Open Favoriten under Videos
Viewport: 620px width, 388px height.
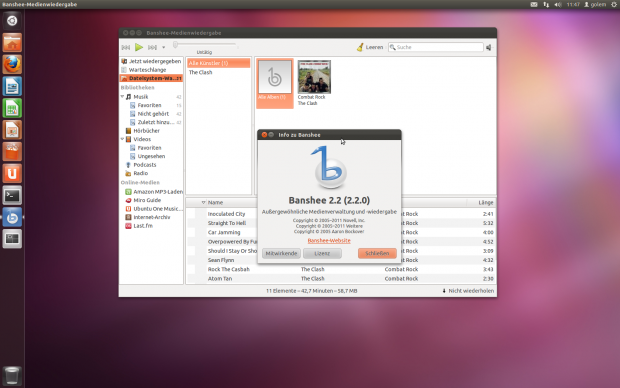149,148
